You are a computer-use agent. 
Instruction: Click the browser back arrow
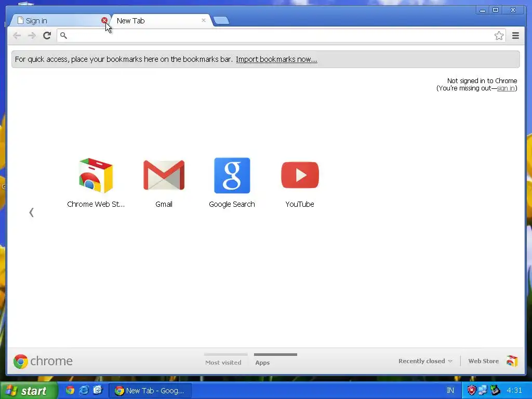17,36
